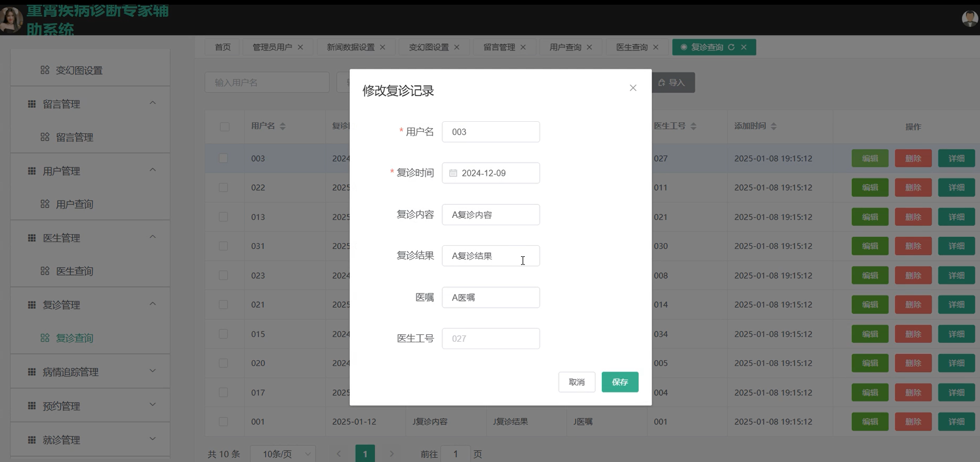Click 删除 for the user 013 row

pos(913,217)
